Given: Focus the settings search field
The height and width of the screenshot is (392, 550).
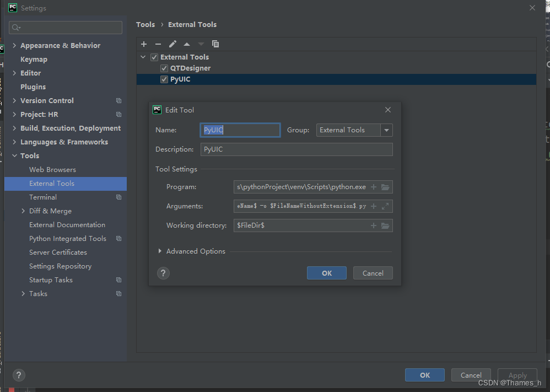Looking at the screenshot, I should coord(66,28).
